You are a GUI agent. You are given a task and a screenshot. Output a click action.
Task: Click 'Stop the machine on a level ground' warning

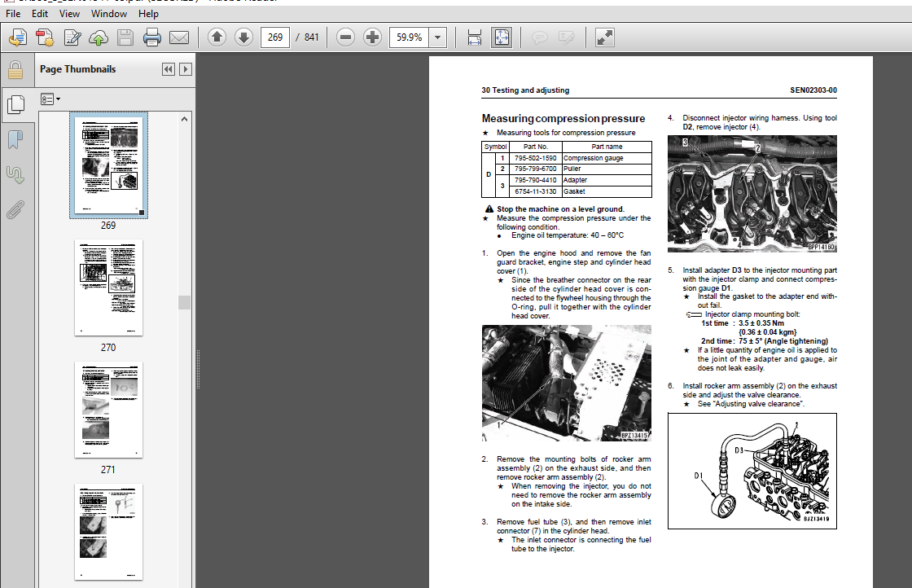[x=560, y=209]
